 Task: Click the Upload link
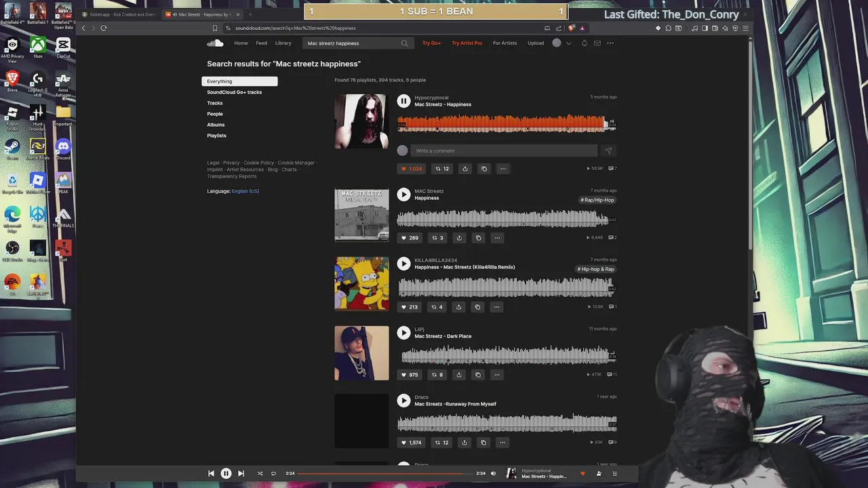click(x=536, y=43)
